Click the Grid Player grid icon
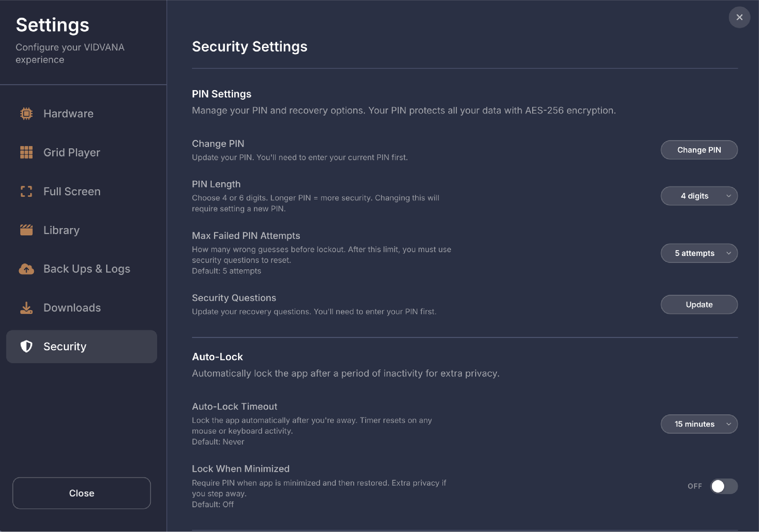 pyautogui.click(x=26, y=153)
